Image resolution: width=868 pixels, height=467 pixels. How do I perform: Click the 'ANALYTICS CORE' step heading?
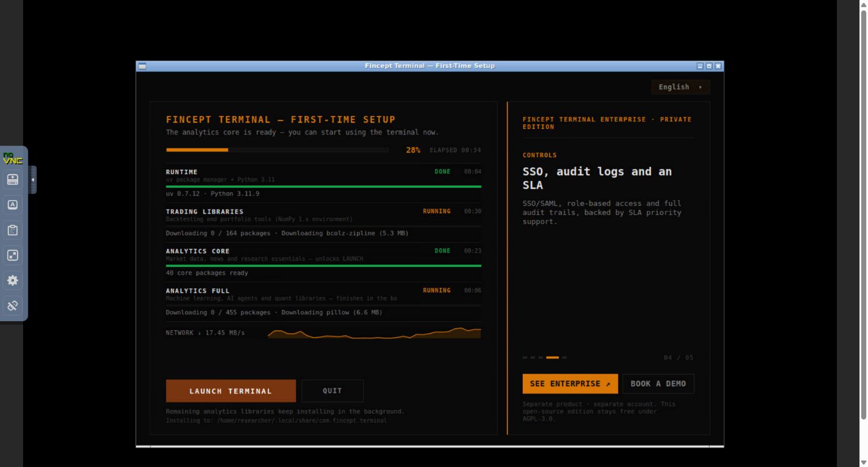[x=198, y=251]
